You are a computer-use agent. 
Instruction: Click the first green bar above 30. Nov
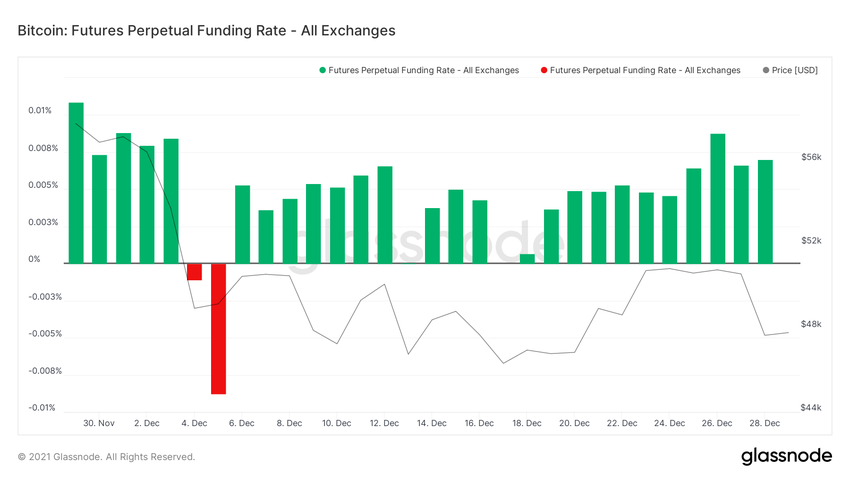pyautogui.click(x=76, y=182)
